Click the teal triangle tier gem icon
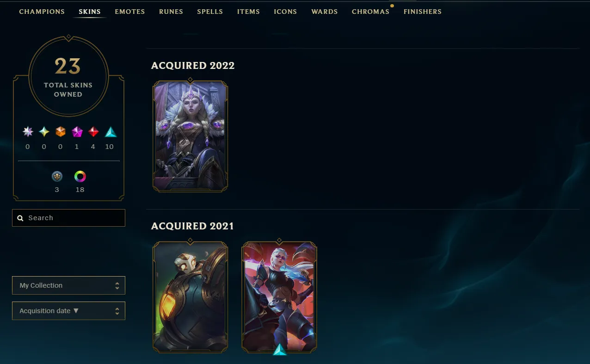Viewport: 590px width, 364px height. [111, 132]
